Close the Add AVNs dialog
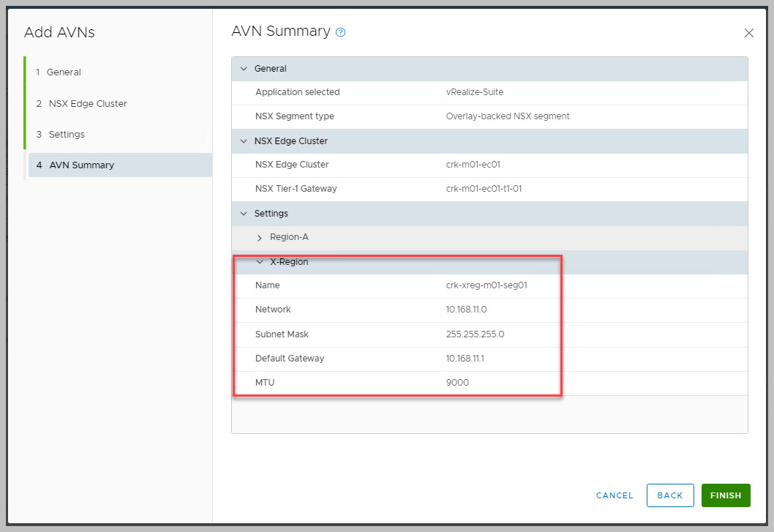Screen dimensions: 774x532 click(x=748, y=33)
